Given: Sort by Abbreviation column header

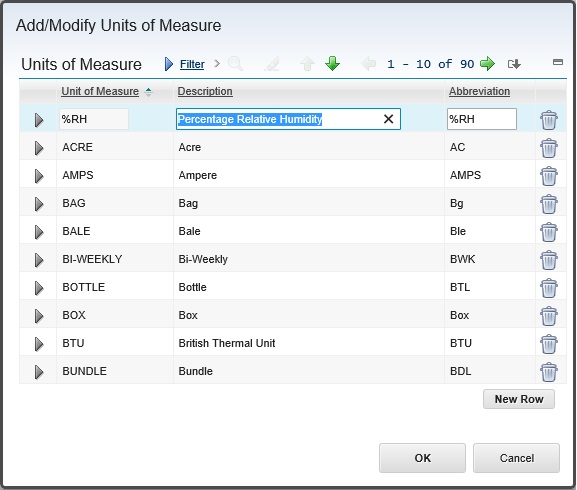Looking at the screenshot, I should [479, 91].
